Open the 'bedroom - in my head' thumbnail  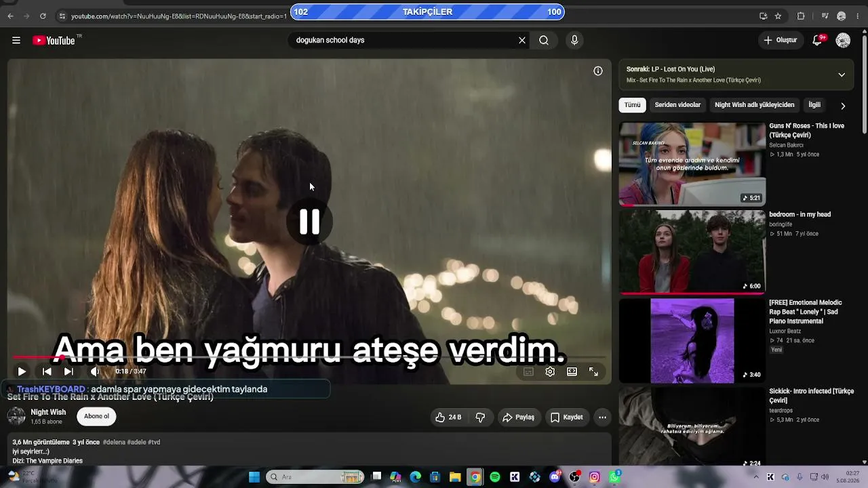pos(692,252)
